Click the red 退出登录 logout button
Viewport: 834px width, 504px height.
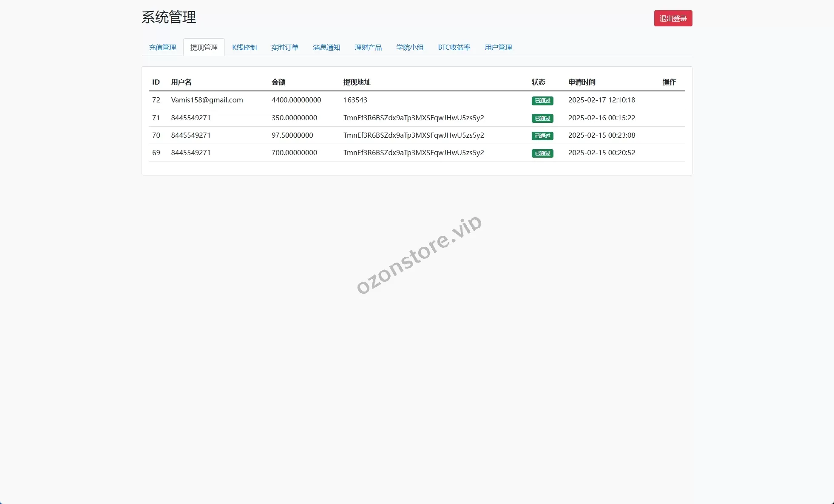(672, 18)
